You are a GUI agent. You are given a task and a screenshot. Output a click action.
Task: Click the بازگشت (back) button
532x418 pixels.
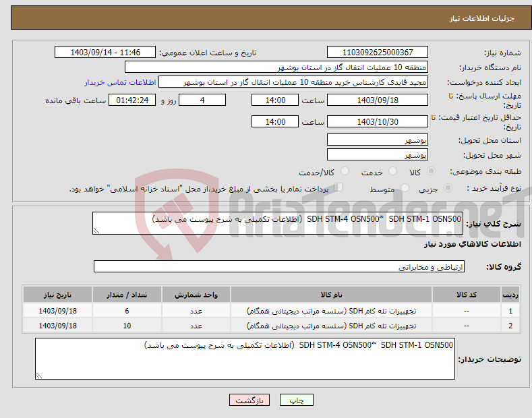[x=249, y=400]
